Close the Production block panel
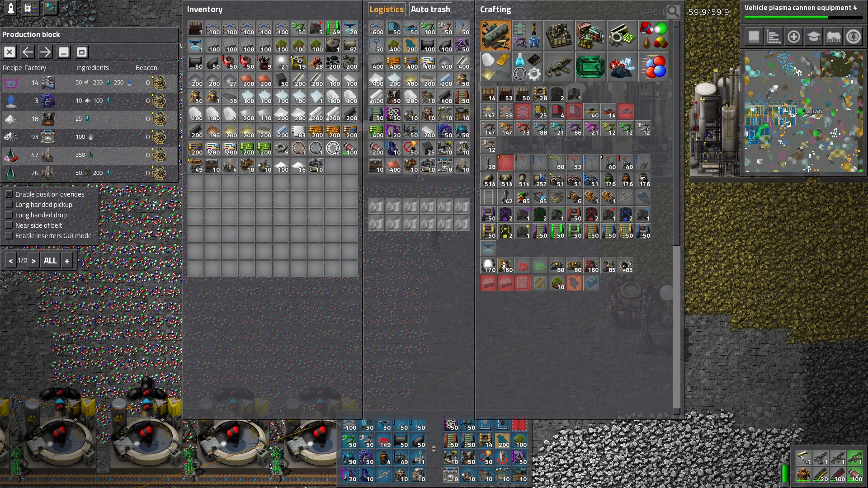 tap(9, 52)
